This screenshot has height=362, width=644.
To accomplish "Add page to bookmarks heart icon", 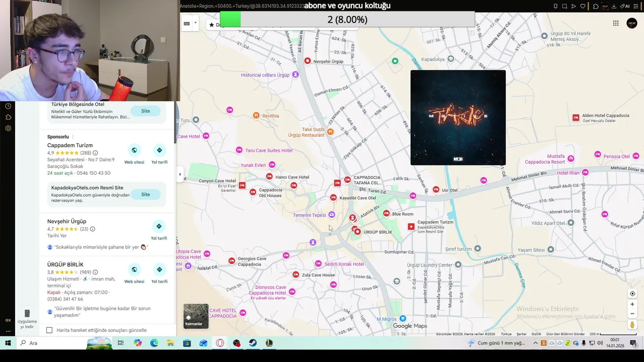I will coord(583,6).
